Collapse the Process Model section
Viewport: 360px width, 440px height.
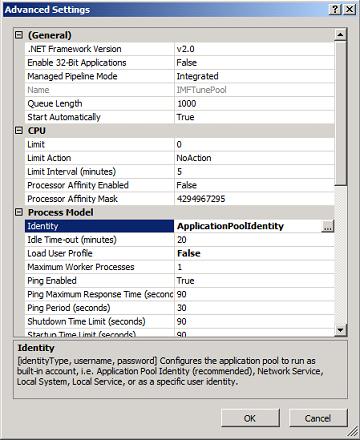19,212
